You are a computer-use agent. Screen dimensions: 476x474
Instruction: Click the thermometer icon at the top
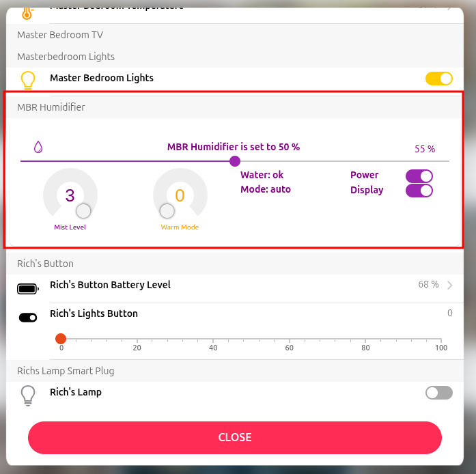pyautogui.click(x=27, y=11)
